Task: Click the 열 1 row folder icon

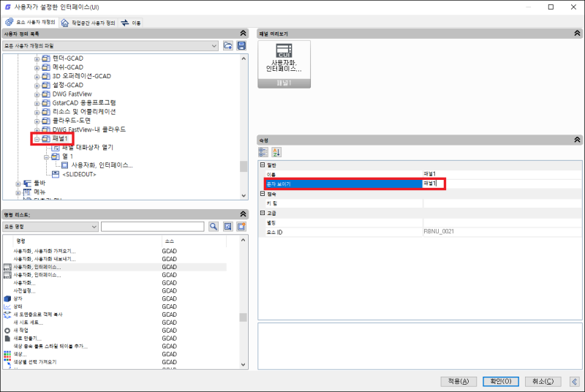Action: (x=56, y=157)
